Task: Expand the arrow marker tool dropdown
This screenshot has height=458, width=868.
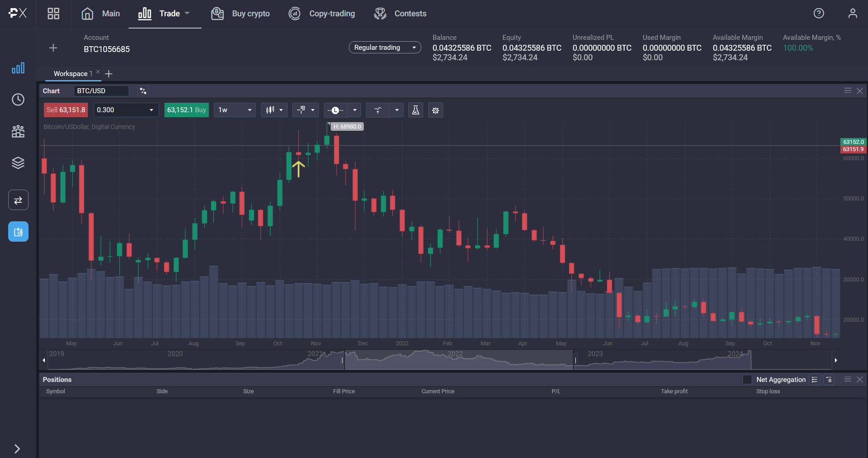Action: (x=397, y=110)
